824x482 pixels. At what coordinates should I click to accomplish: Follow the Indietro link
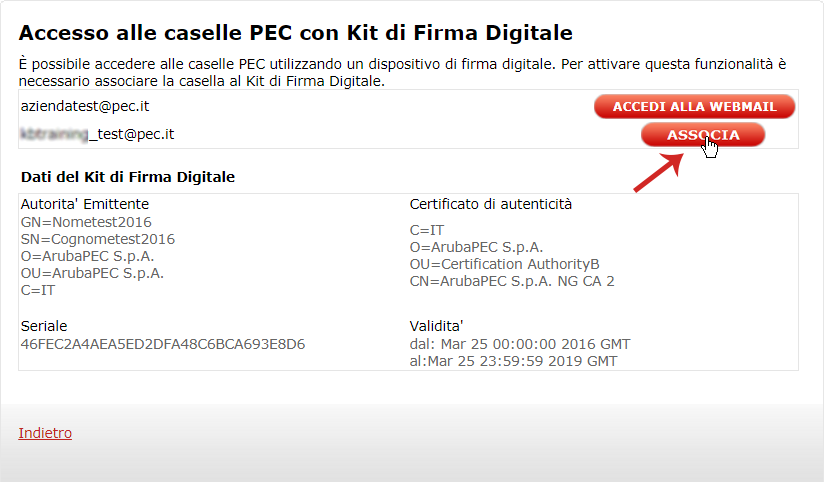(45, 433)
